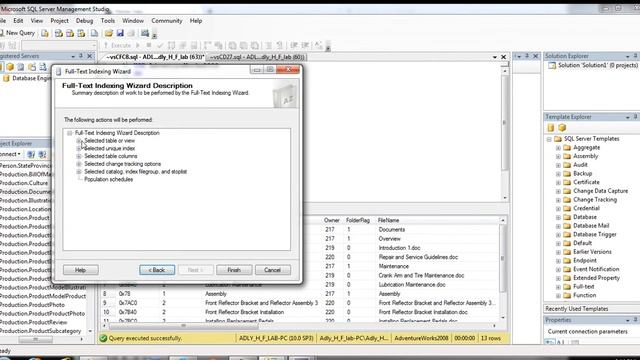Open the Project menu
This screenshot has height=360, width=640.
(x=60, y=20)
